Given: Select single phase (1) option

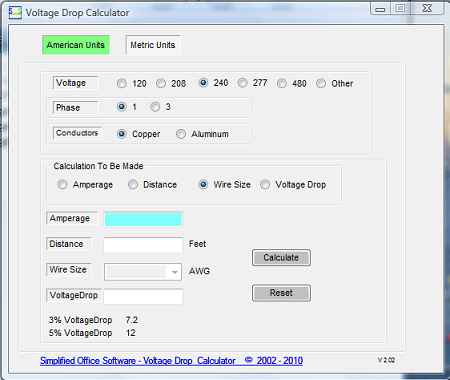Looking at the screenshot, I should click(x=122, y=107).
